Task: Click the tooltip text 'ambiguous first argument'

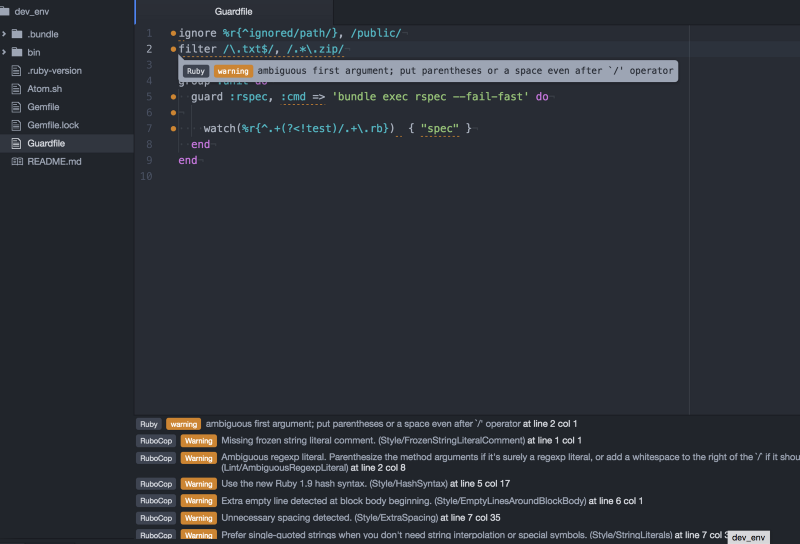Action: click(x=324, y=70)
